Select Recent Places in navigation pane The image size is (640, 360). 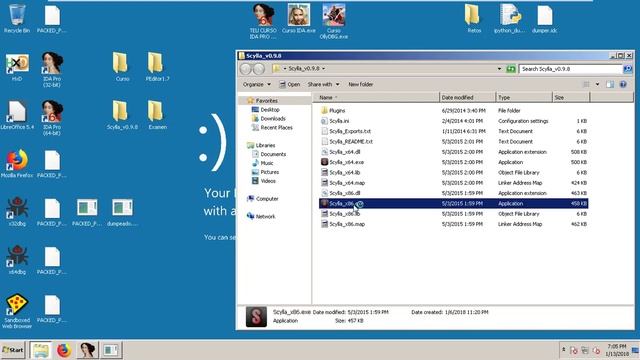click(276, 128)
